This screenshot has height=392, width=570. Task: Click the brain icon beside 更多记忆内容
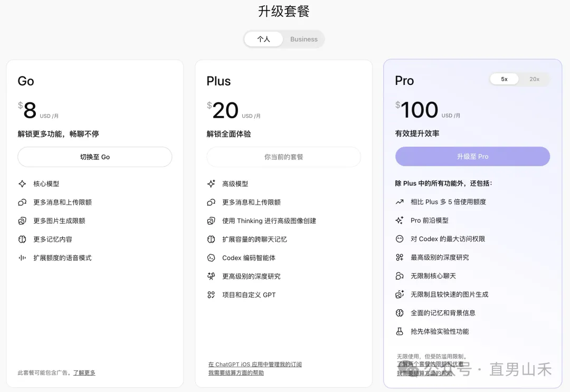point(22,240)
